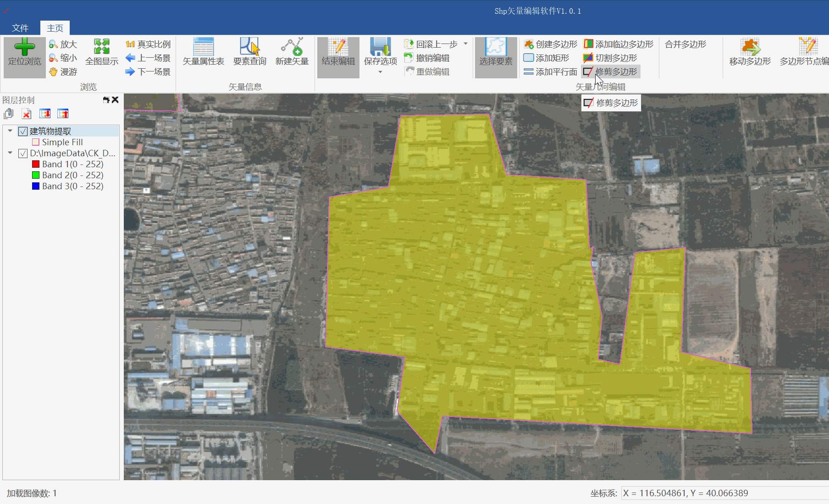Select the Simple Fill legend label

point(62,142)
